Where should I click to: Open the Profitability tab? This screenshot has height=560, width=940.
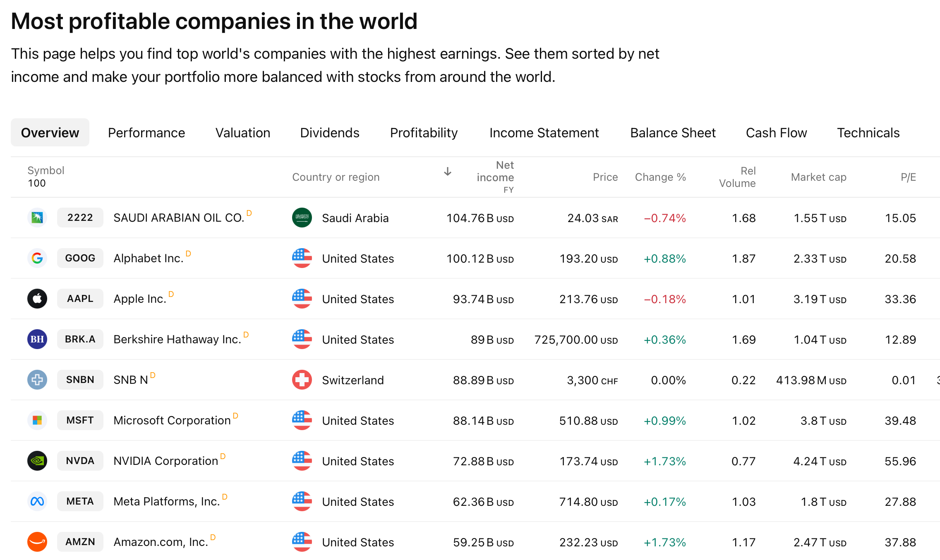point(424,132)
